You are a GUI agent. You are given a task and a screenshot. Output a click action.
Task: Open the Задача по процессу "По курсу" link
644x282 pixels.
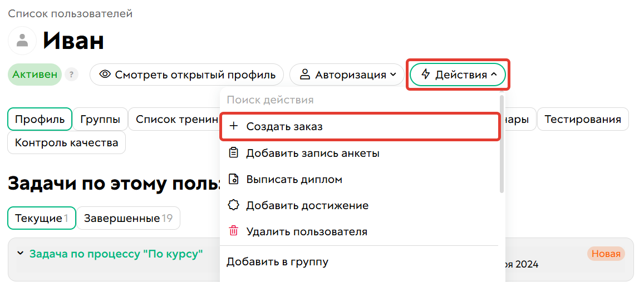(116, 254)
